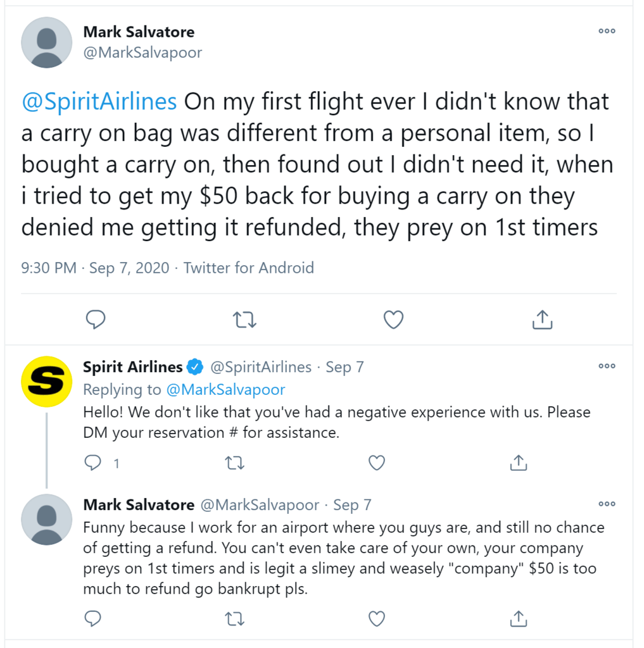
Task: Open Spirit Airlines' verified badge
Action: 196,366
